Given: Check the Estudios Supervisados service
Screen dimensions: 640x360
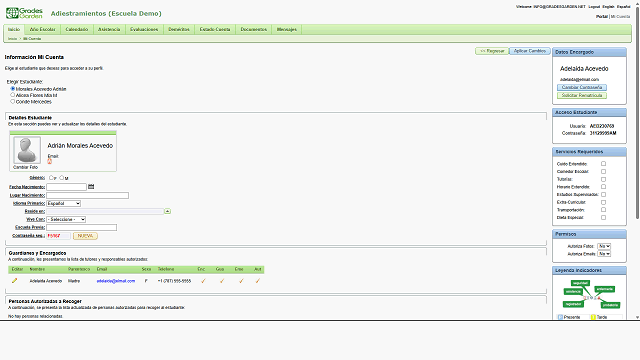Looking at the screenshot, I should (x=603, y=194).
